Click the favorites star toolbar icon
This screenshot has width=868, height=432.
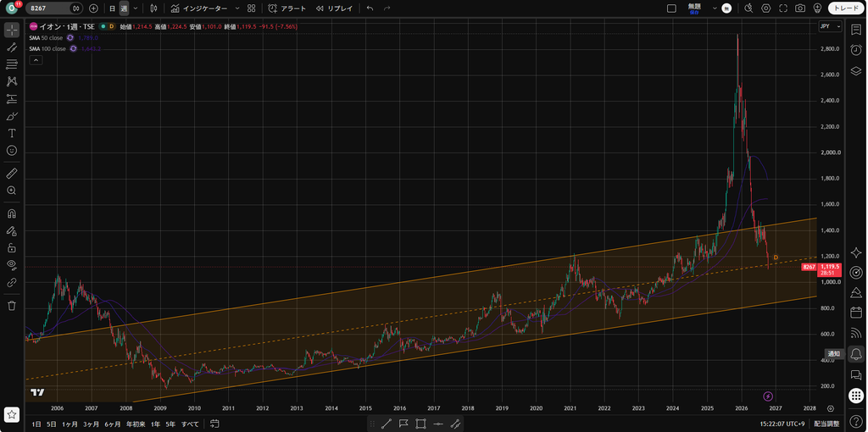point(12,413)
